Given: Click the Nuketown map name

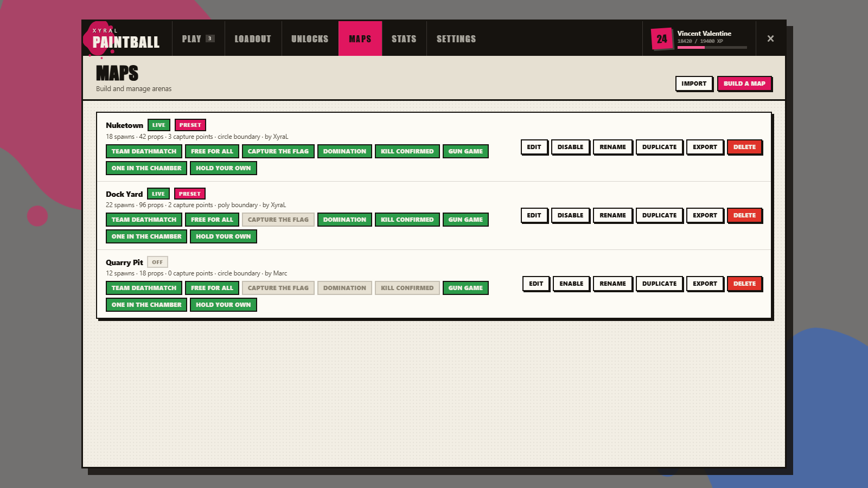Looking at the screenshot, I should (x=124, y=125).
